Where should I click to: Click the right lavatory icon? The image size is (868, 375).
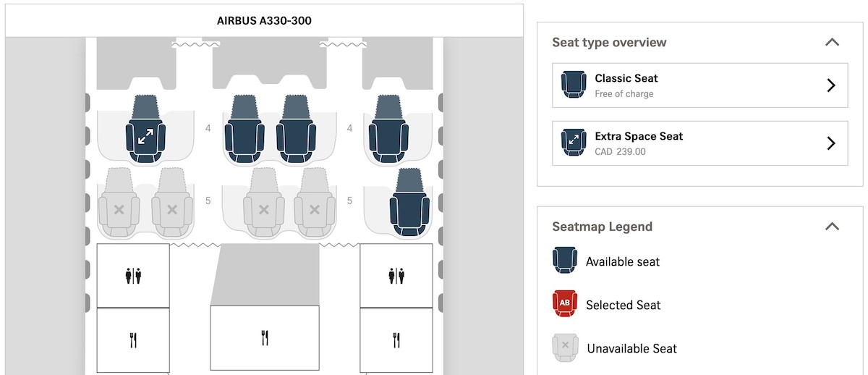(396, 276)
